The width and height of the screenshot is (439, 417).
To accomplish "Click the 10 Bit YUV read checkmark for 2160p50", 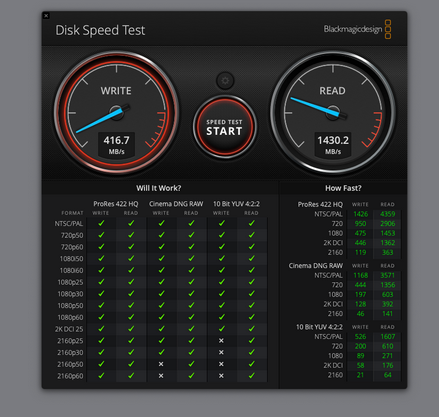I will tap(252, 364).
